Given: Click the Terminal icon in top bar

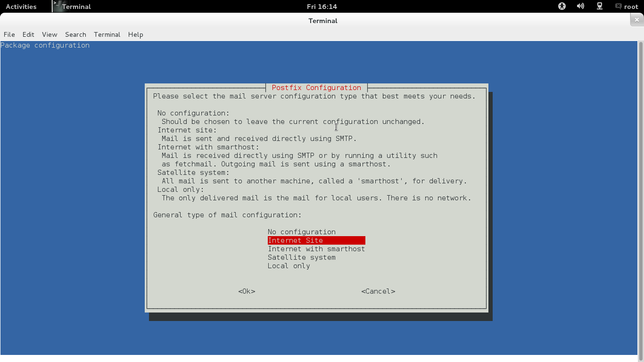Looking at the screenshot, I should point(57,6).
